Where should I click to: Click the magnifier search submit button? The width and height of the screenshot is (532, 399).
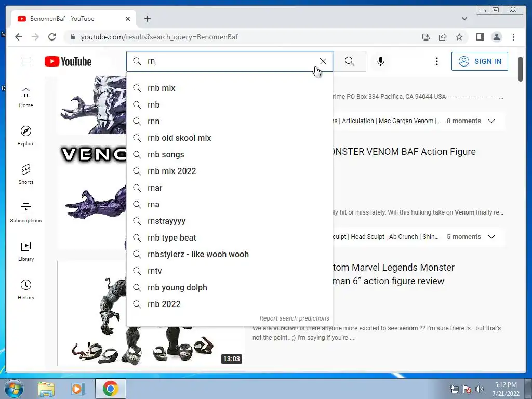click(350, 61)
